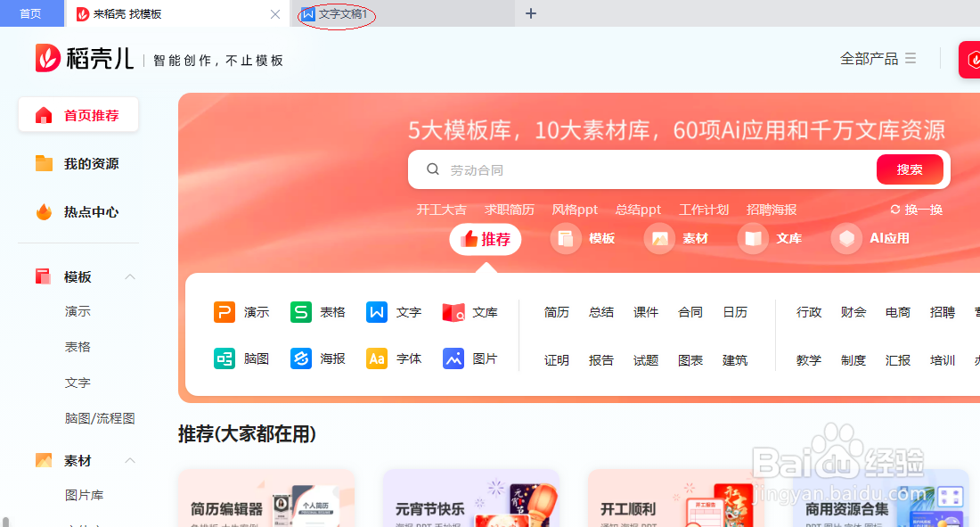
Task: Open the AI应用 category icon
Action: (845, 239)
